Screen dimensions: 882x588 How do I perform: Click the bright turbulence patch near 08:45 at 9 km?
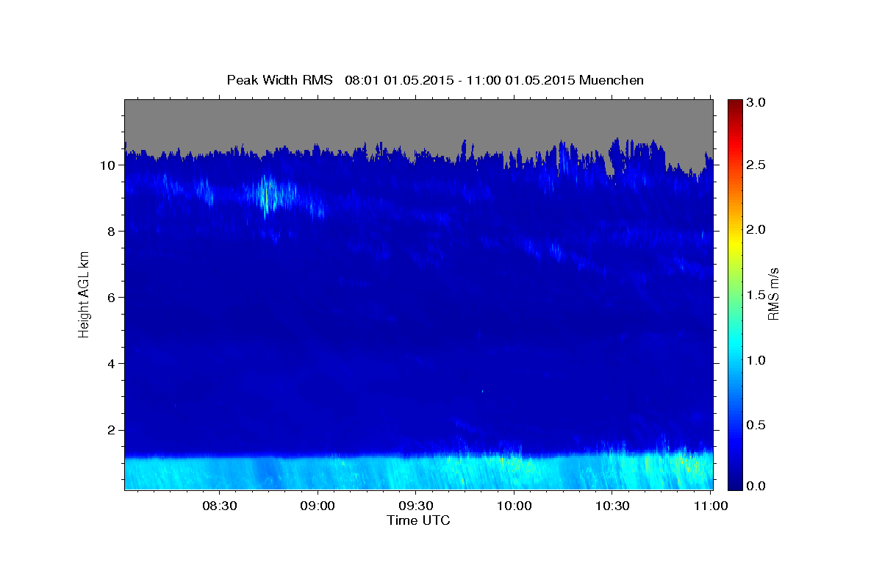pos(269,195)
